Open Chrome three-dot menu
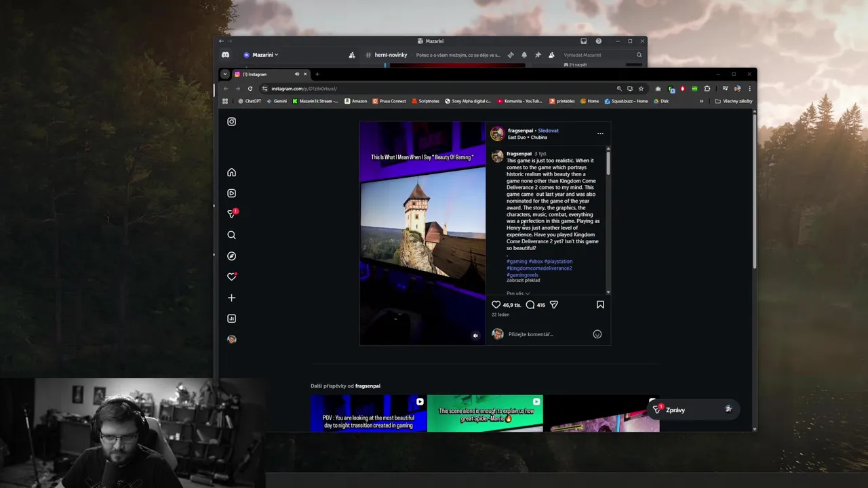 [x=749, y=89]
